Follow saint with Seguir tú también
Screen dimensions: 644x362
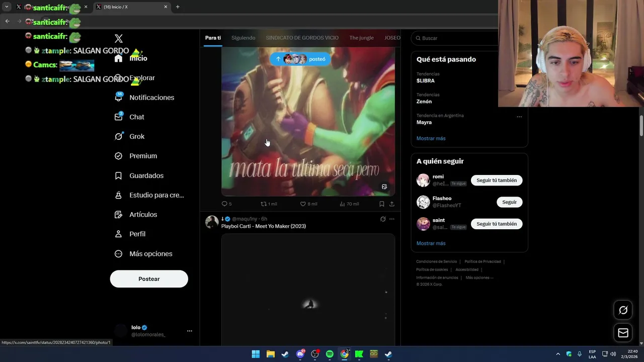pos(497,224)
